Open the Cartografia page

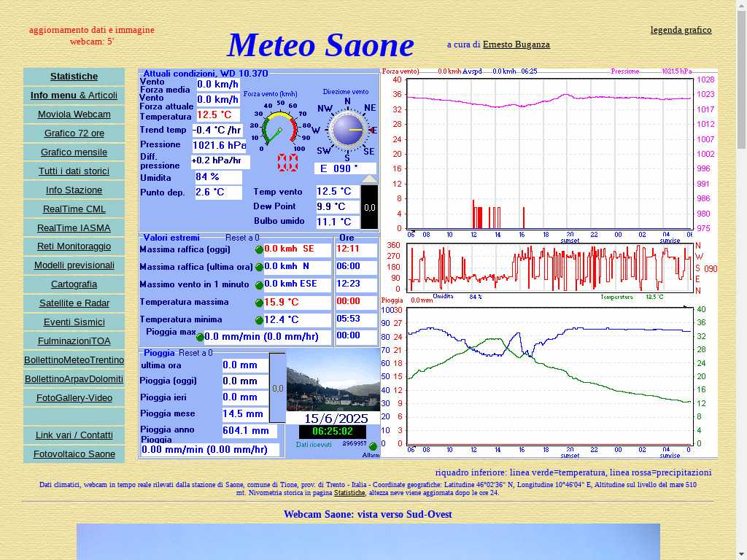pos(74,284)
